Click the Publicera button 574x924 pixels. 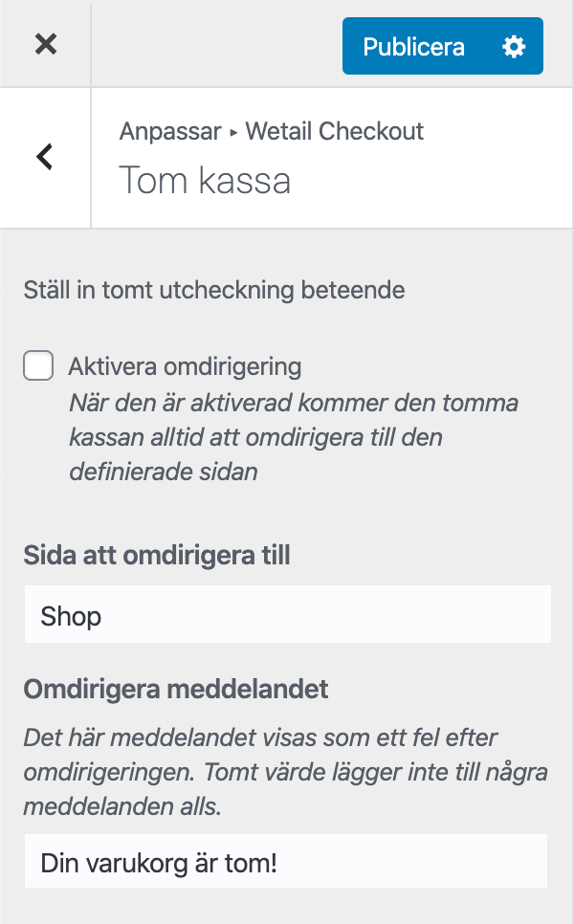pyautogui.click(x=414, y=47)
